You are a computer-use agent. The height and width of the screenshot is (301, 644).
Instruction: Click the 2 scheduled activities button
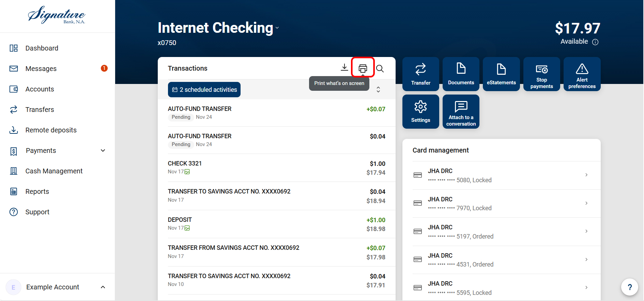tap(204, 89)
